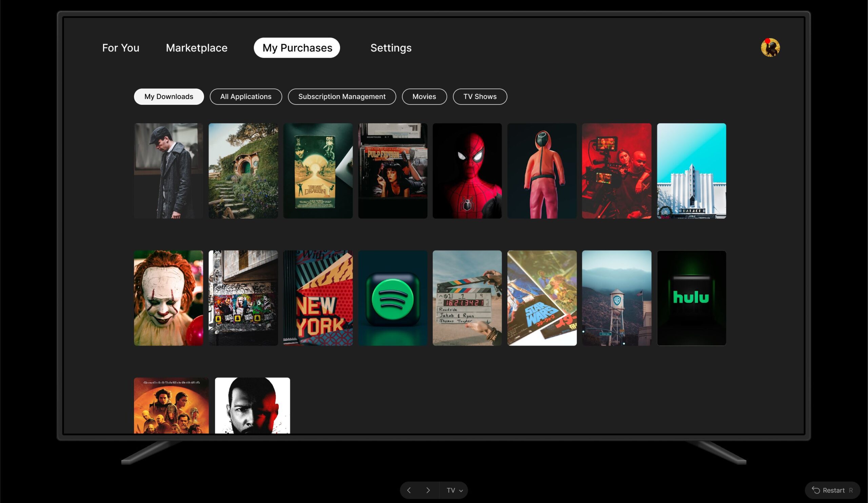Open the man in flat cap poster
The image size is (868, 503).
169,171
